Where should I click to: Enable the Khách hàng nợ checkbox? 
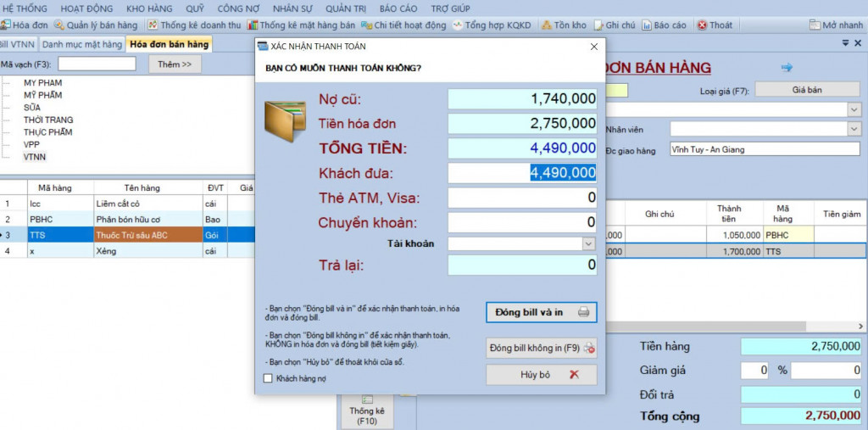[x=269, y=378]
